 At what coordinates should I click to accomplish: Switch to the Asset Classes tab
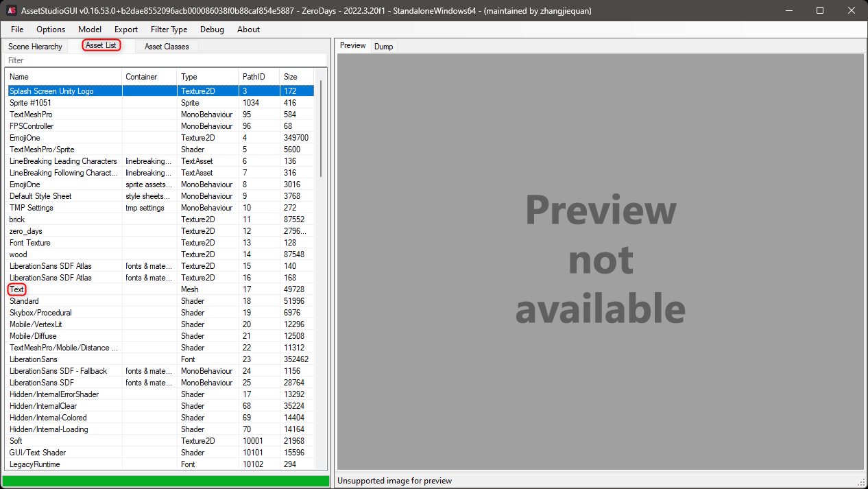[166, 46]
